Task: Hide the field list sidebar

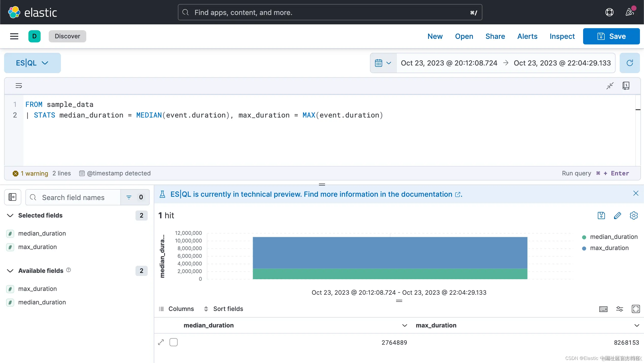Action: (12, 197)
